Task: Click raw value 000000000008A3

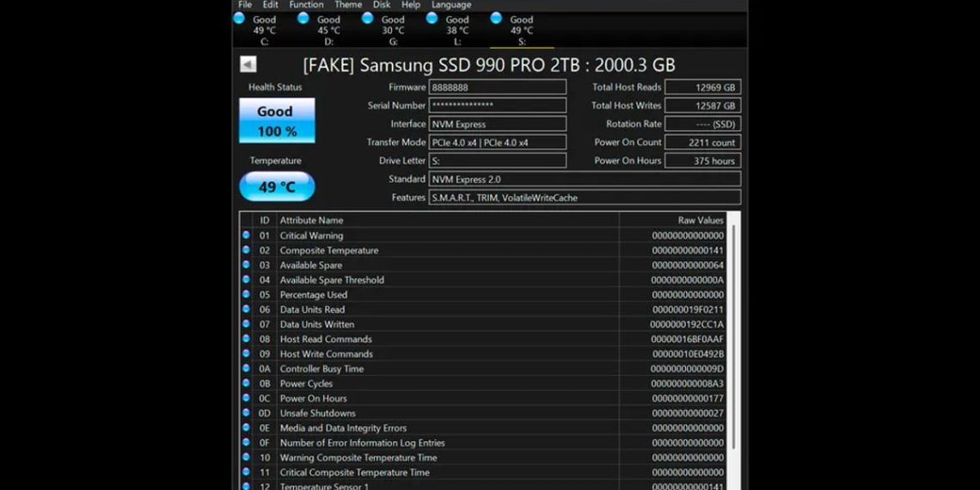Action: 688,383
